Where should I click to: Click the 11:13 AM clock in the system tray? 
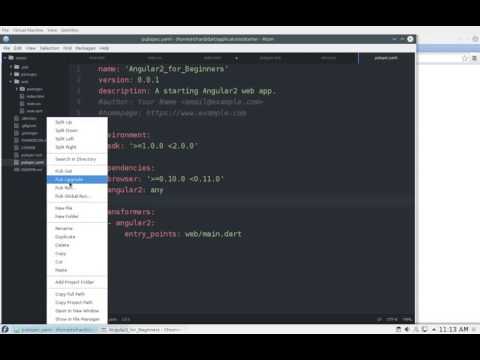453,329
